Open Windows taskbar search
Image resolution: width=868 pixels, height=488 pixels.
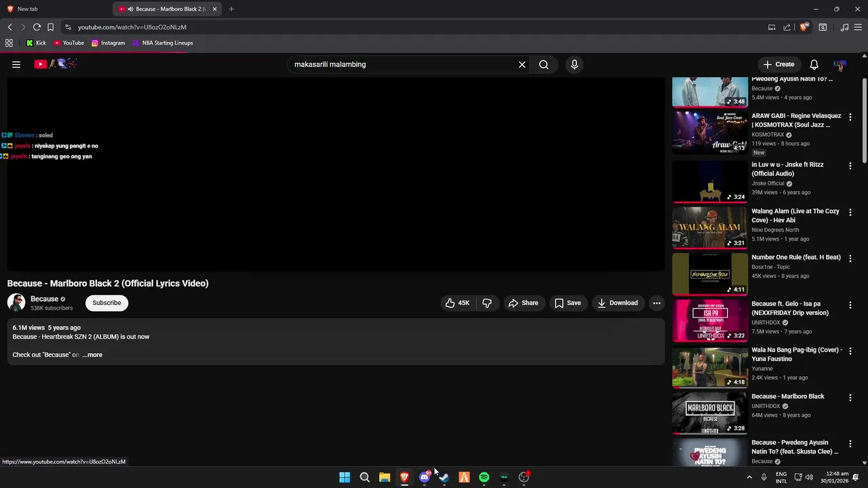pyautogui.click(x=365, y=477)
